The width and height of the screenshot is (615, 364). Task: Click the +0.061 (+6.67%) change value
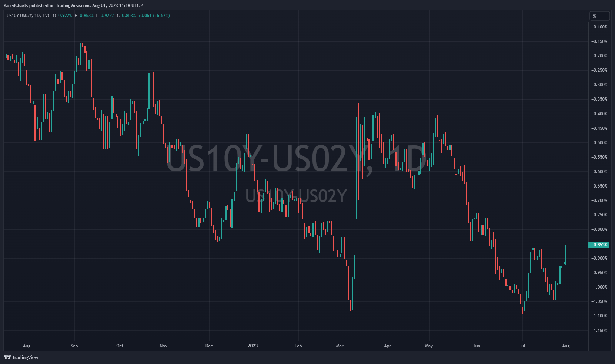(x=154, y=16)
